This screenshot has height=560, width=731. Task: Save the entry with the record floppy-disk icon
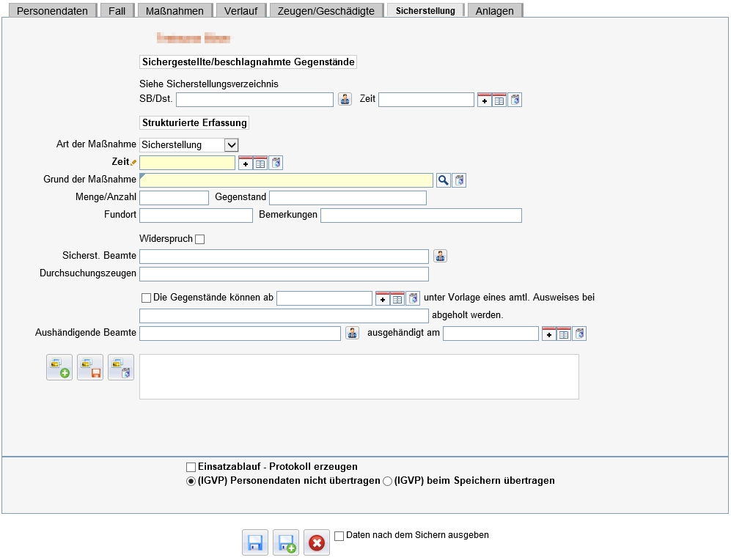click(x=90, y=367)
